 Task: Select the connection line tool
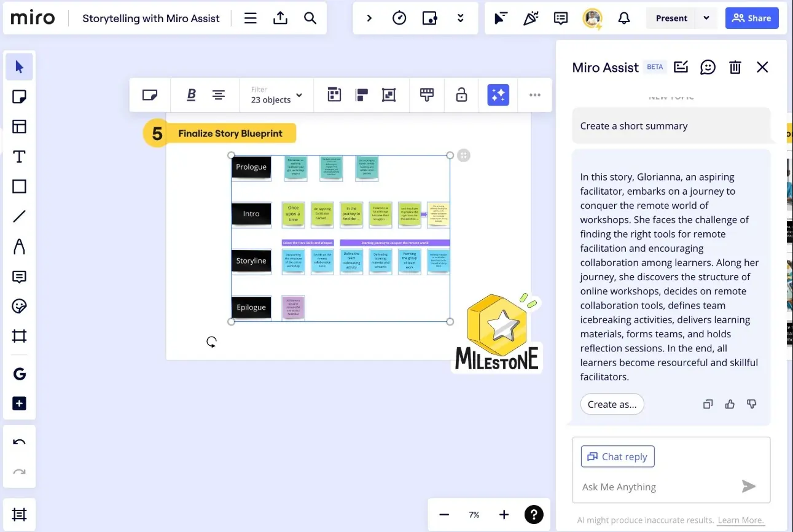(19, 216)
